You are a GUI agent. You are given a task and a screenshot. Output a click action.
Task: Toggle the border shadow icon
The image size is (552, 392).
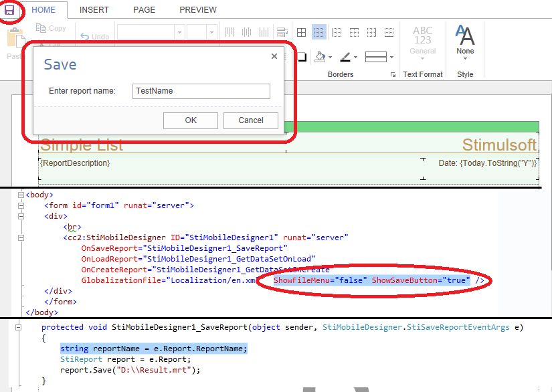tap(302, 57)
